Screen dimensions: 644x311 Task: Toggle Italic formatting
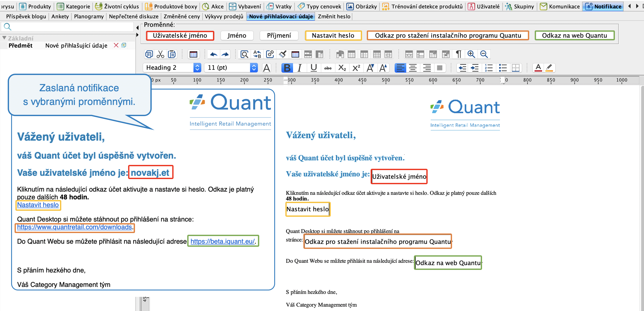coord(300,68)
